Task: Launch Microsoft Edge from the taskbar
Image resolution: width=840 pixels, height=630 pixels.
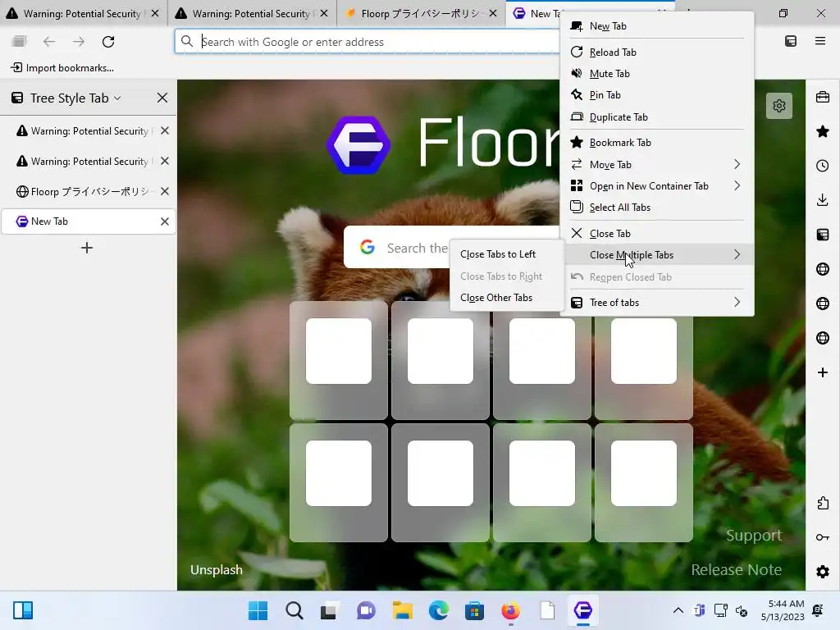Action: (438, 610)
